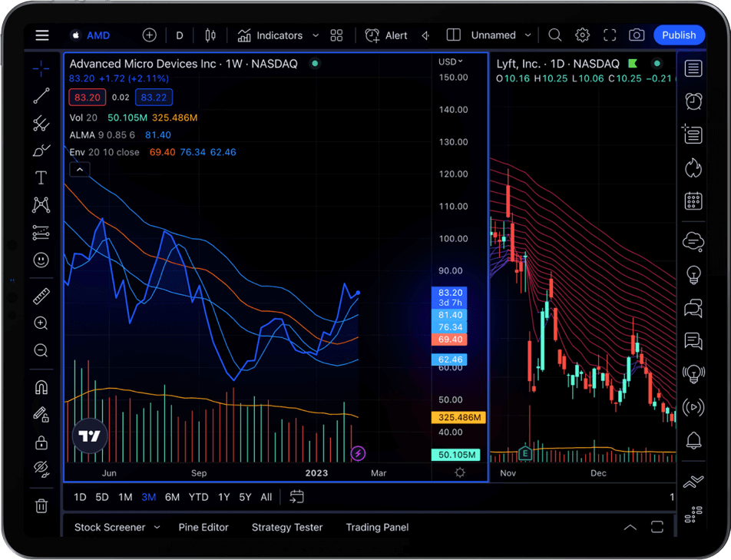Add symbol with plus circle icon
This screenshot has height=560, width=731.
tap(149, 35)
